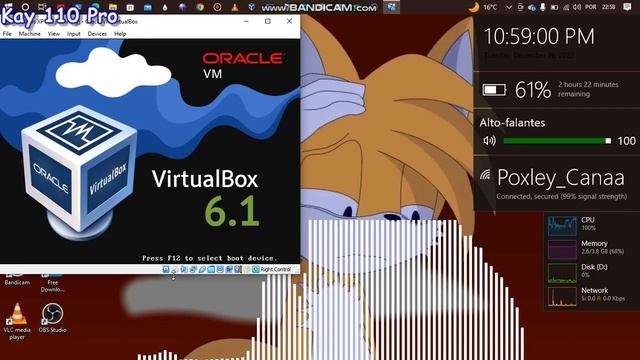
Task: Mute via the Alto-falantes speaker icon
Action: tap(489, 141)
